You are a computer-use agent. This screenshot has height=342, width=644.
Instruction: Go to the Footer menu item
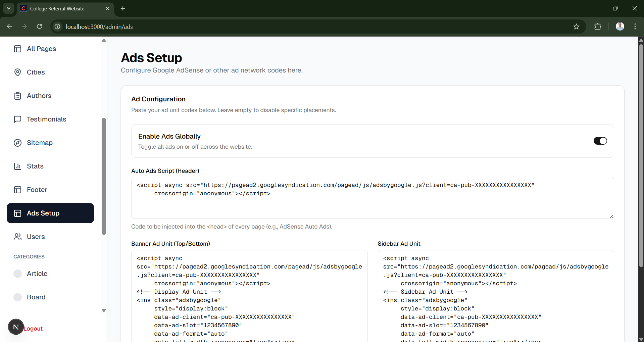[37, 190]
